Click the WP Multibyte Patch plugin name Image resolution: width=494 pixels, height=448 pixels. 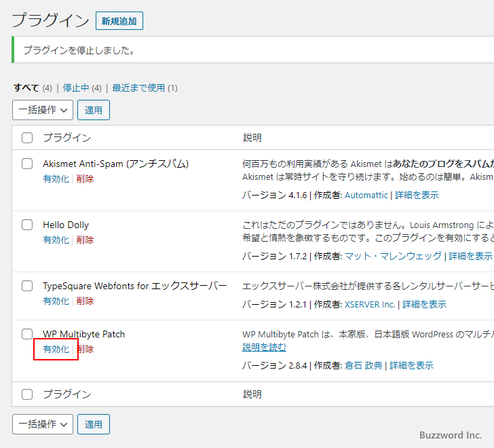point(84,334)
